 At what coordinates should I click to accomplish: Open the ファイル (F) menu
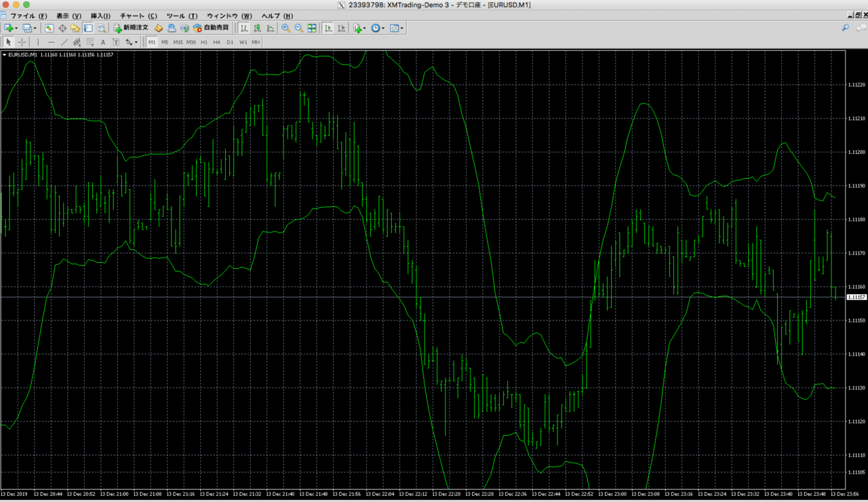coord(28,16)
